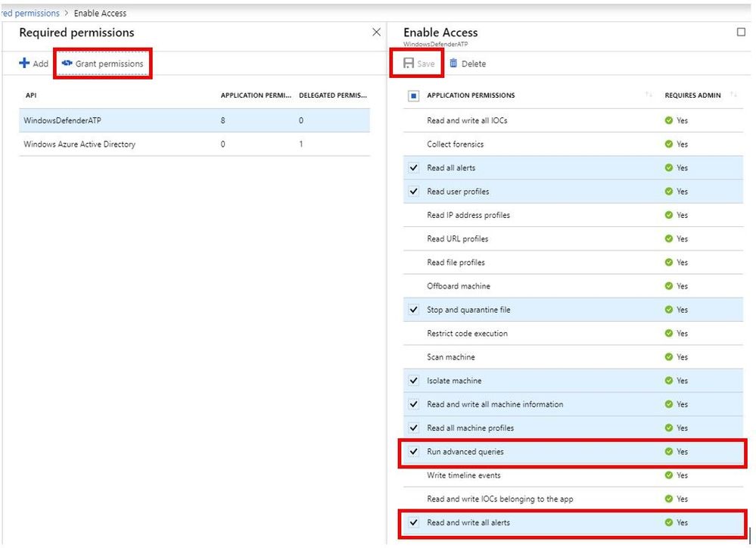Select Restrict code execution row

[573, 333]
